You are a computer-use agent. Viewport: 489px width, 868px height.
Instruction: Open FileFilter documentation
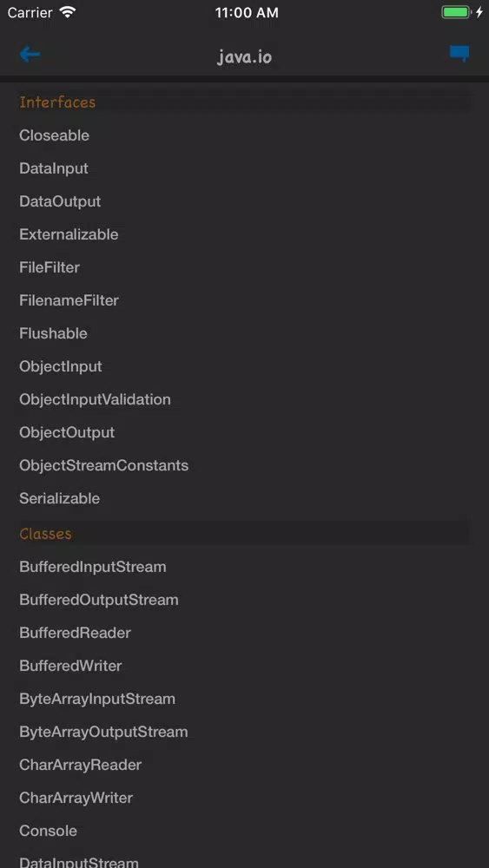coord(50,266)
